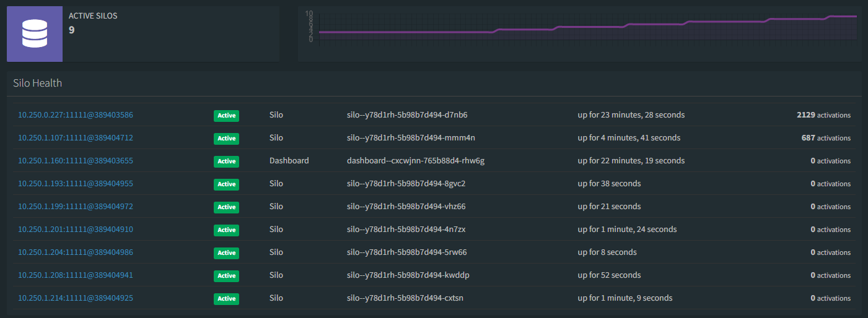Select host name silo--y78d1rh-5b98b7d494-kwddp

coord(408,275)
